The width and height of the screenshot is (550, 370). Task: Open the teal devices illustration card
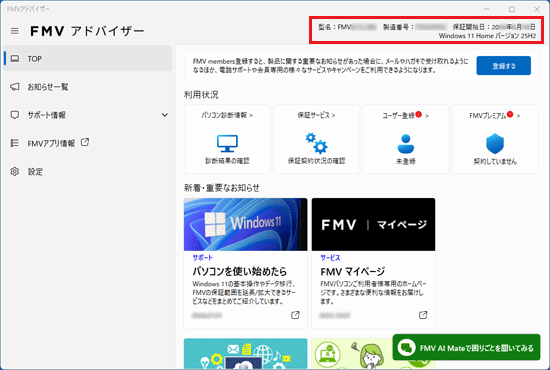click(x=246, y=354)
